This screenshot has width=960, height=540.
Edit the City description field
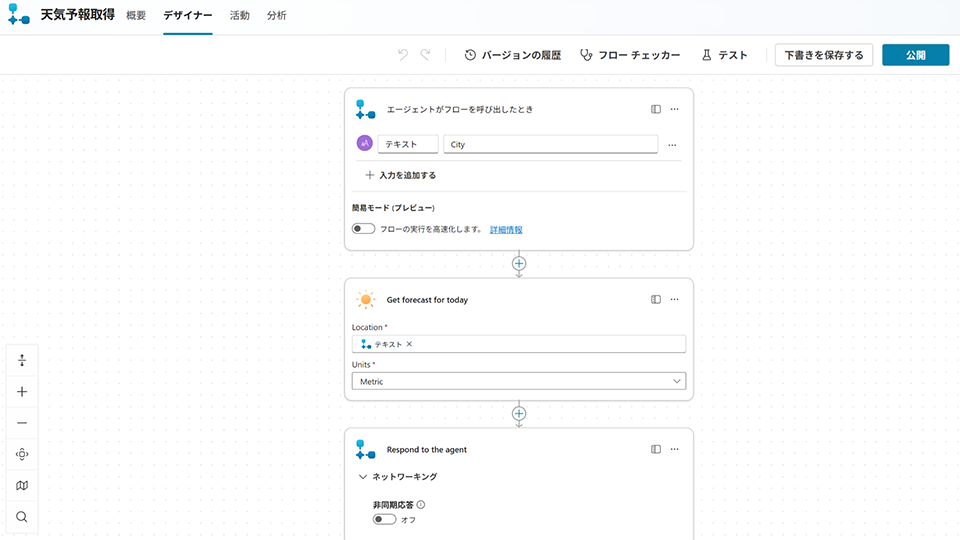click(x=550, y=144)
